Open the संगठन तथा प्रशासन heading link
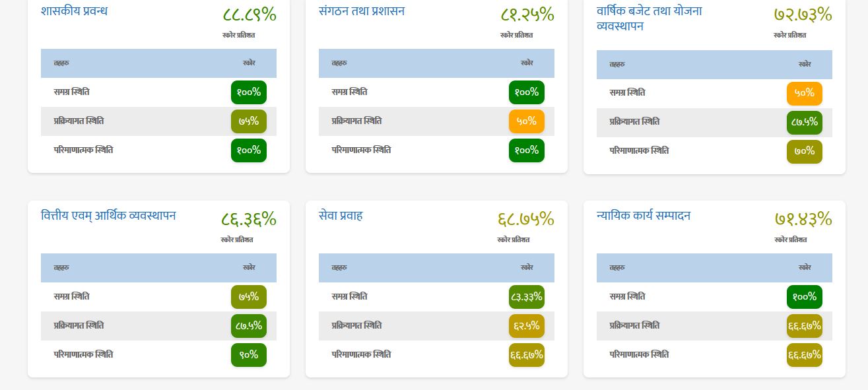The height and width of the screenshot is (390, 868). tap(361, 11)
